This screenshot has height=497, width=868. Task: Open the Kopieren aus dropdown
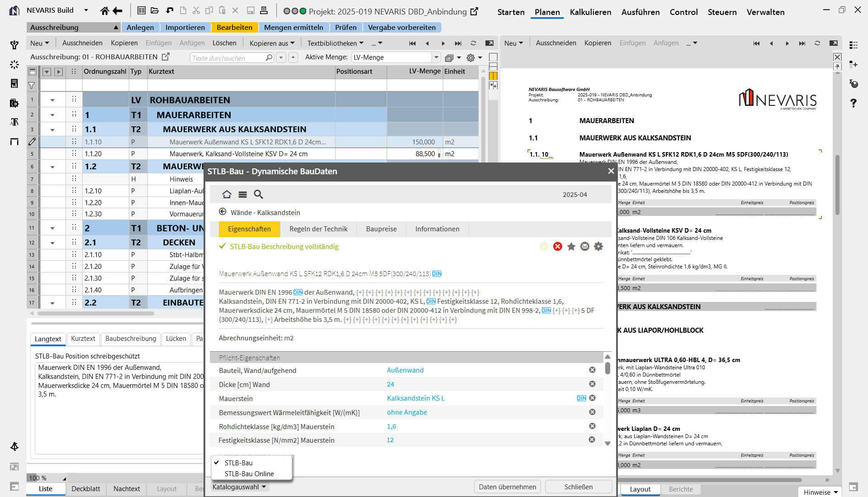(x=272, y=43)
